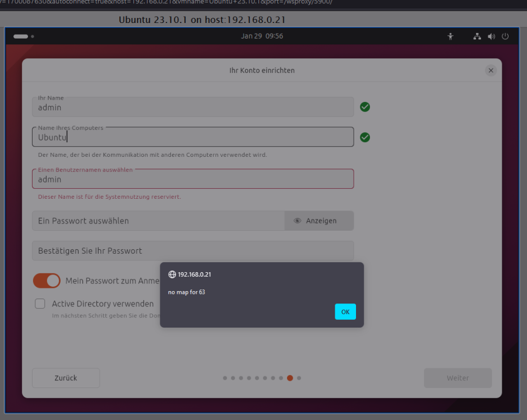The width and height of the screenshot is (527, 420).
Task: Click Anzeigen to show the password
Action: tap(319, 221)
